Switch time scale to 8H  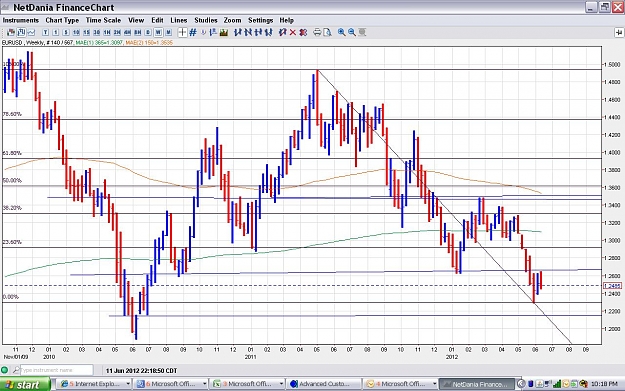point(138,32)
